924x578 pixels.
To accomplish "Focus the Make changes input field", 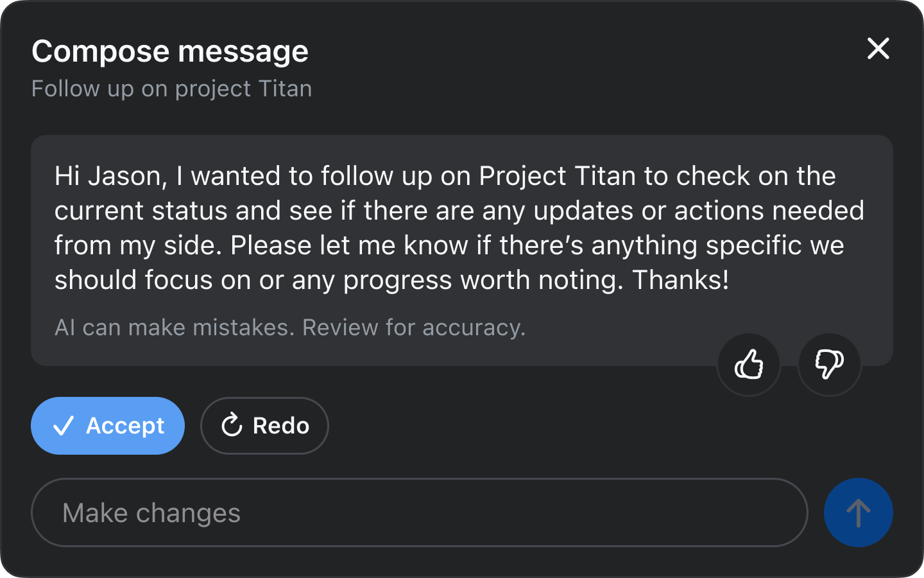I will (418, 512).
